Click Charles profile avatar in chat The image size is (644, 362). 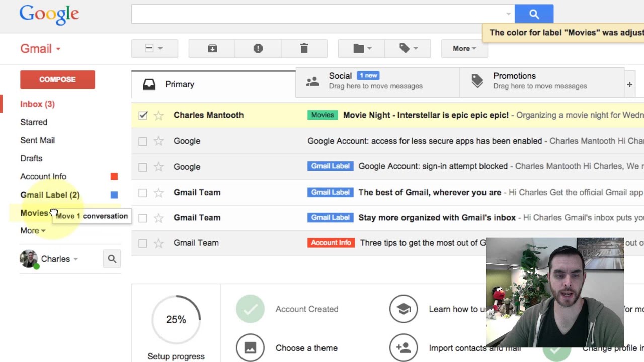[29, 259]
